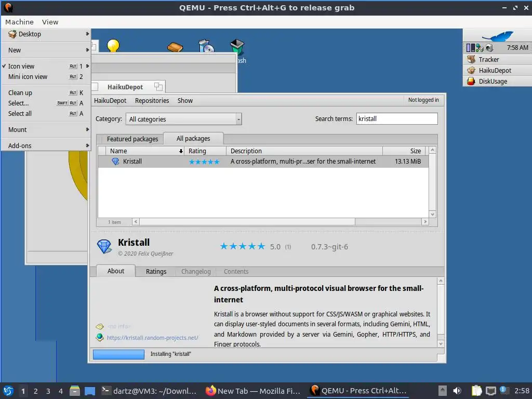Image resolution: width=532 pixels, height=399 pixels.
Task: Sort the package list by the Size column
Action: [x=405, y=151]
